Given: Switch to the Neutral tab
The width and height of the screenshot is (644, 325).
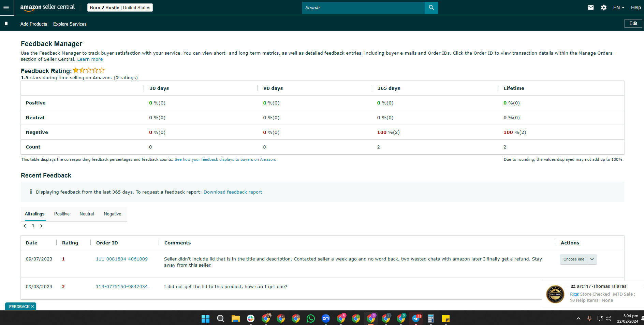Looking at the screenshot, I should click(x=87, y=214).
